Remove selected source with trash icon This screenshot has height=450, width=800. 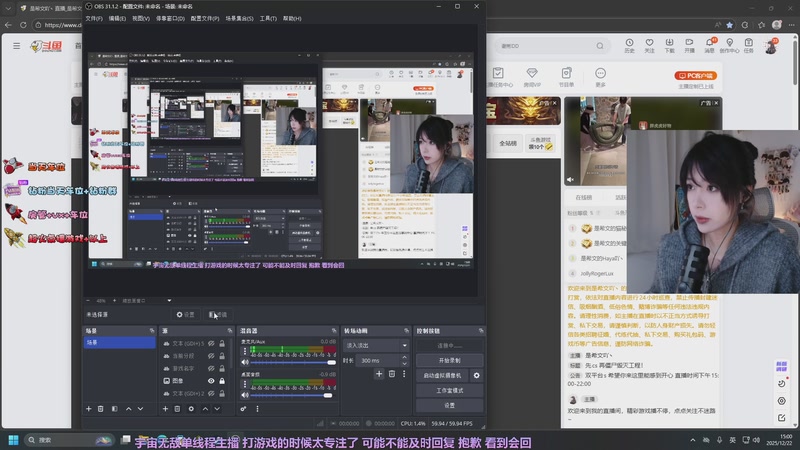click(x=177, y=409)
